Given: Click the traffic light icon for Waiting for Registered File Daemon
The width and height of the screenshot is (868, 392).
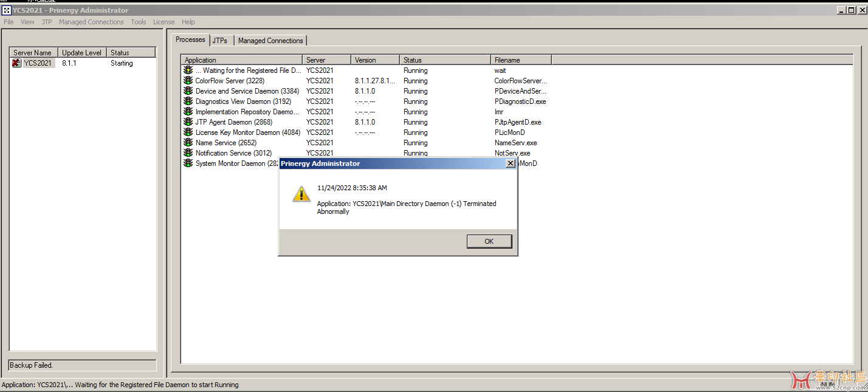Looking at the screenshot, I should coord(188,70).
